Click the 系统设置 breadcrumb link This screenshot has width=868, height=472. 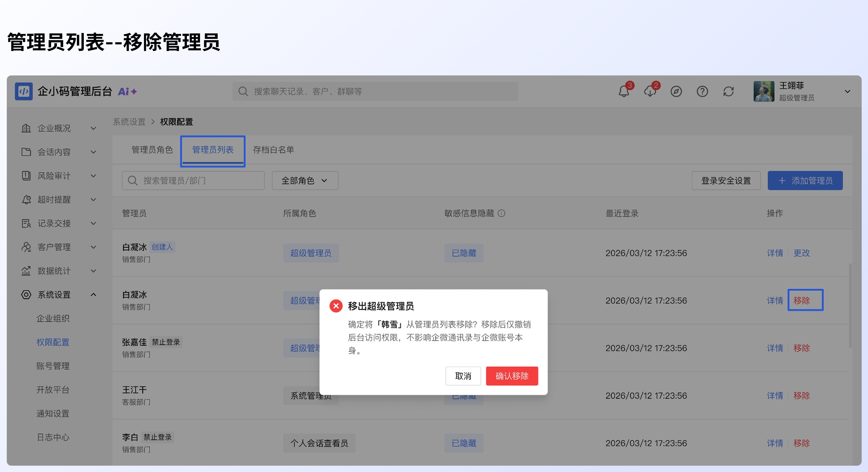pos(129,122)
